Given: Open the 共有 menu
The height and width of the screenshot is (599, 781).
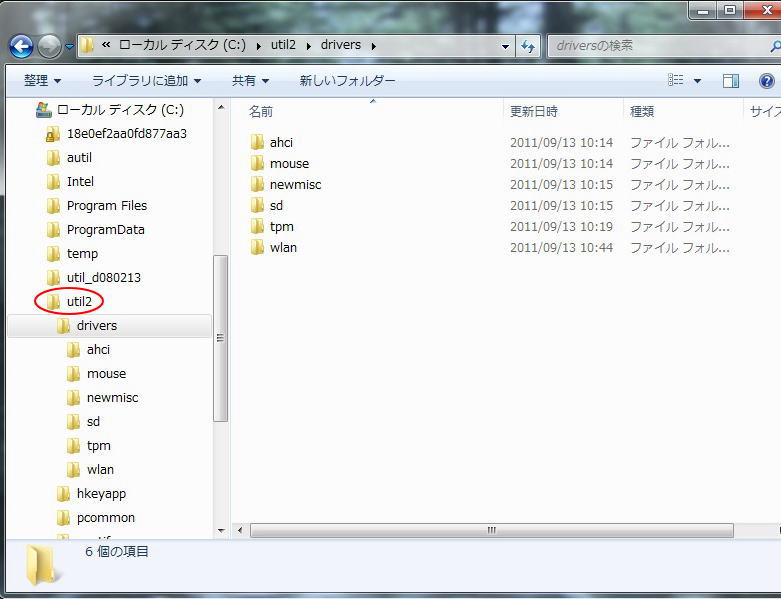Looking at the screenshot, I should [250, 80].
